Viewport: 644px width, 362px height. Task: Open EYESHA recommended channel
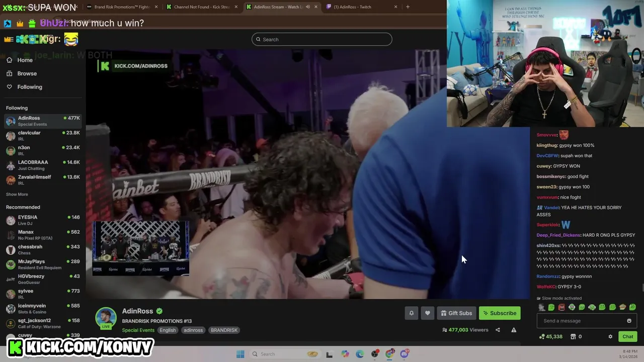(43, 220)
